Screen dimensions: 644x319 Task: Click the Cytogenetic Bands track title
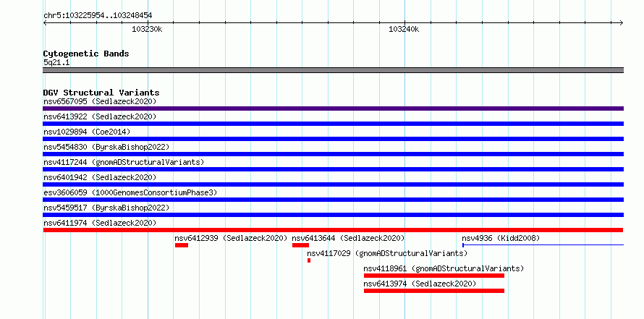coord(86,54)
